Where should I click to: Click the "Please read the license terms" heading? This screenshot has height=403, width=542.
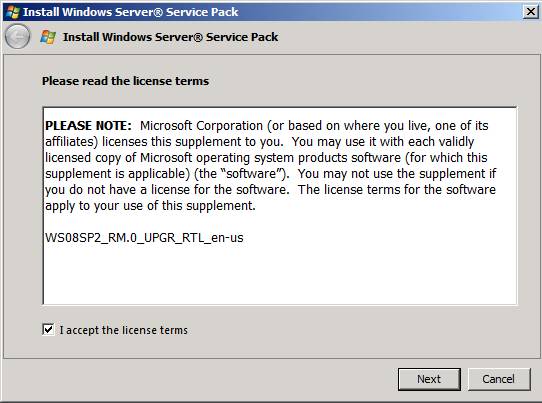pos(125,81)
